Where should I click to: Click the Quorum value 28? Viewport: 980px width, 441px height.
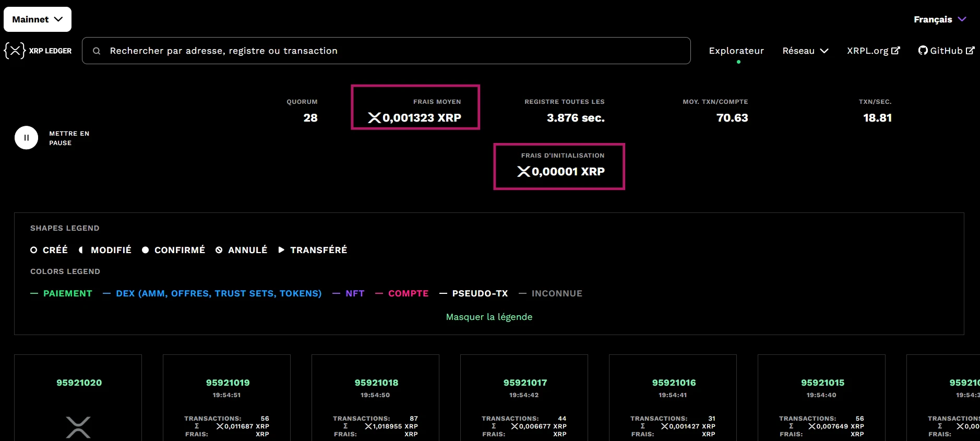pos(310,118)
